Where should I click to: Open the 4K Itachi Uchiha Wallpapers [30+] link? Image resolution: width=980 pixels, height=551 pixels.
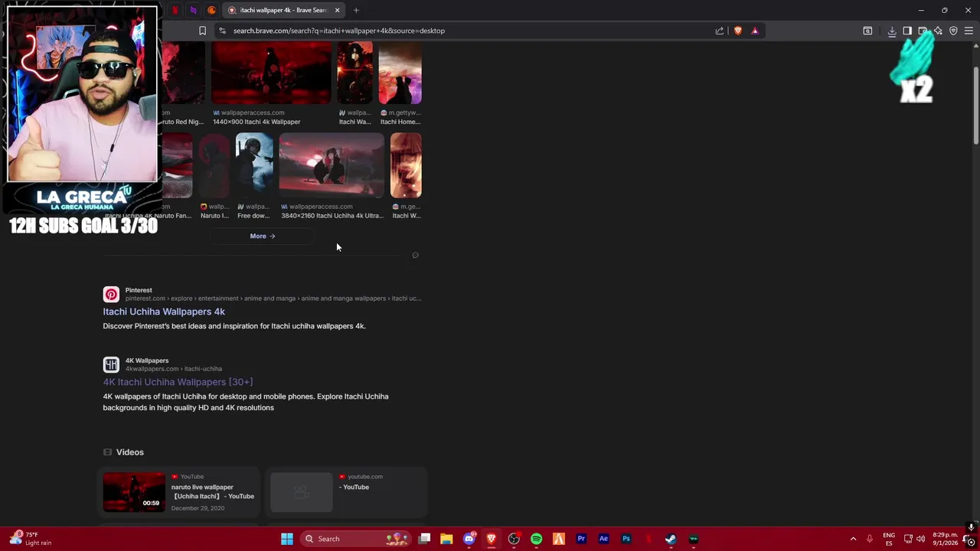(x=178, y=382)
